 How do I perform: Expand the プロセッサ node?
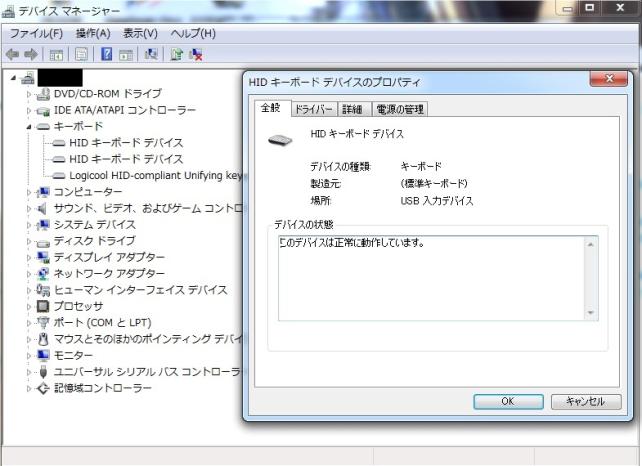click(x=29, y=306)
